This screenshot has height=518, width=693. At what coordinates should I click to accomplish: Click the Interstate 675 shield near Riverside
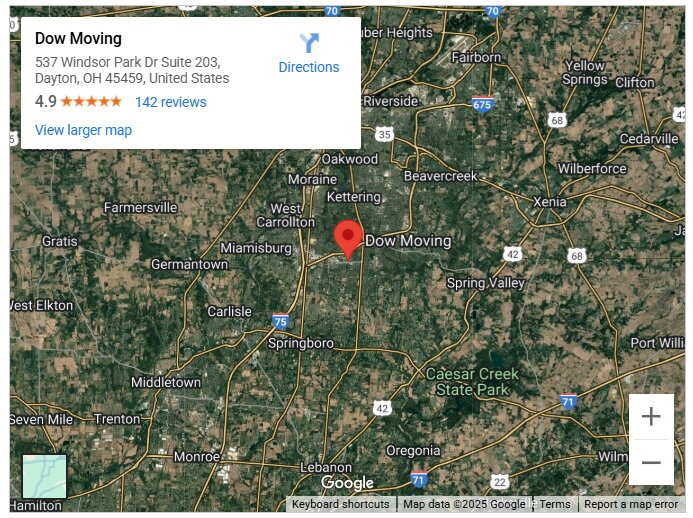[482, 104]
